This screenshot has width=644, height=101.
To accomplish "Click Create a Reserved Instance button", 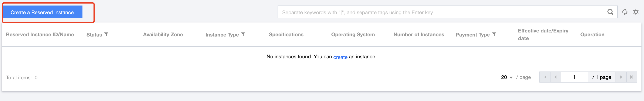I will coord(42,12).
